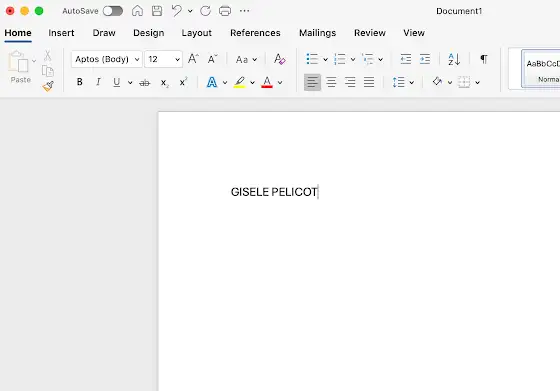Toggle Italic formatting

pyautogui.click(x=98, y=82)
